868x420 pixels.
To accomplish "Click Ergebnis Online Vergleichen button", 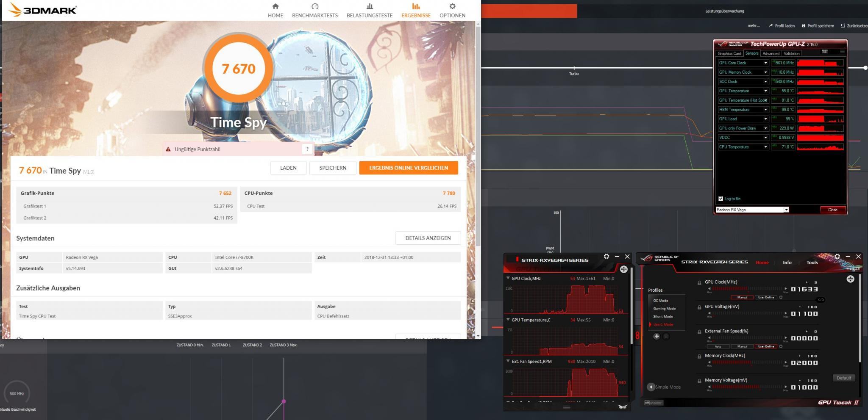I will coord(409,168).
